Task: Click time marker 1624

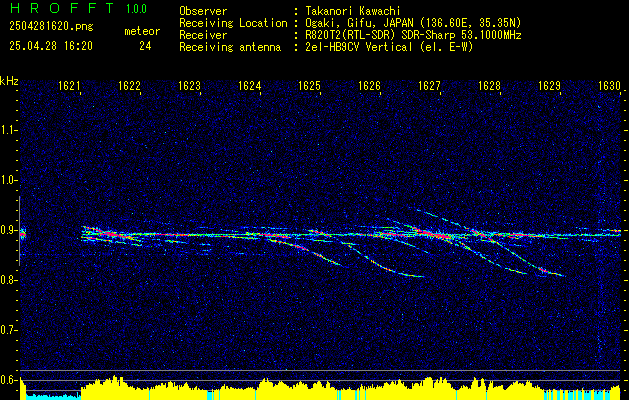Action: 249,85
